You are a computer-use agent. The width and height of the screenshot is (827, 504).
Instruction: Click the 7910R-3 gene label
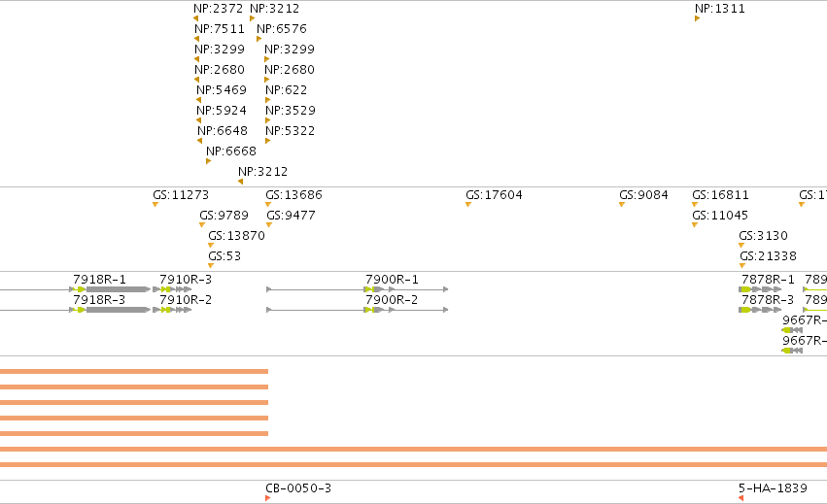tap(186, 280)
